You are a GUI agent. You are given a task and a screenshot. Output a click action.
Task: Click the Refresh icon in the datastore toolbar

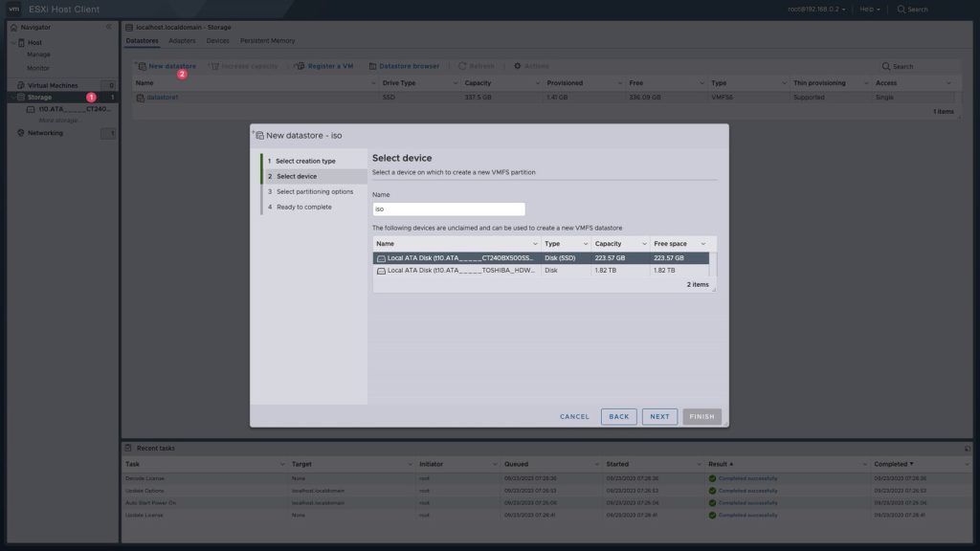(462, 66)
